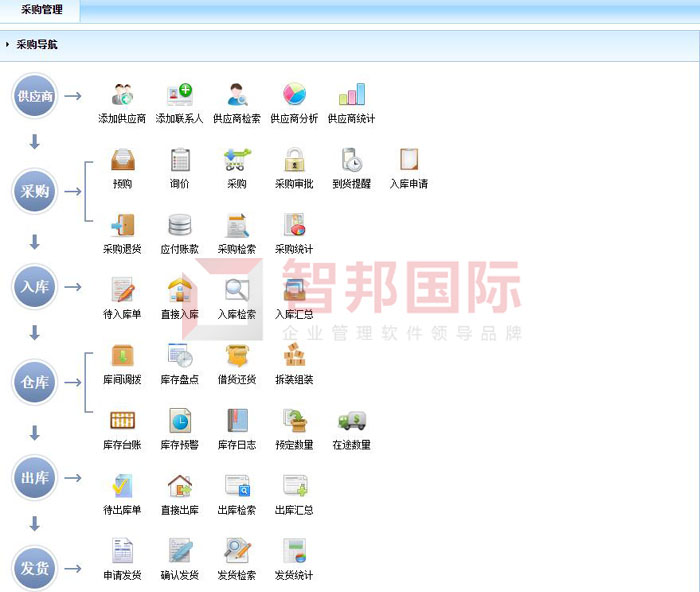Click the 供应商 round button

pos(35,97)
